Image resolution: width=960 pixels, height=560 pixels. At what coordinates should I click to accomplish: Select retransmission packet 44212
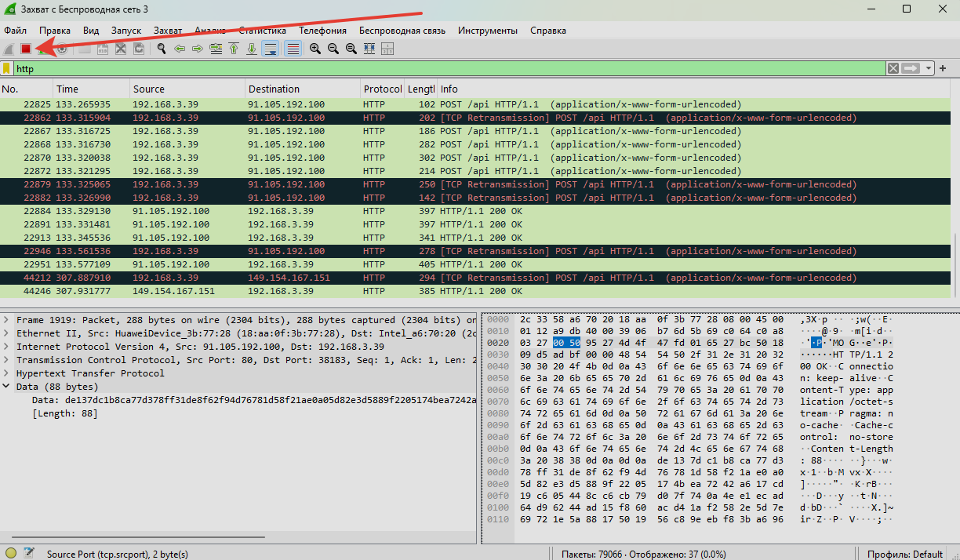click(475, 278)
